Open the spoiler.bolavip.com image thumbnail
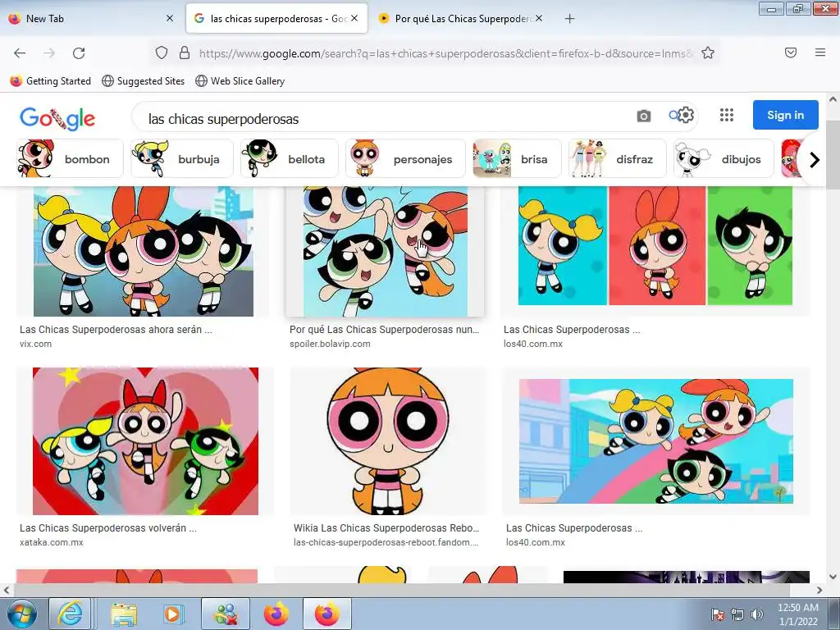840x630 pixels. [386, 251]
